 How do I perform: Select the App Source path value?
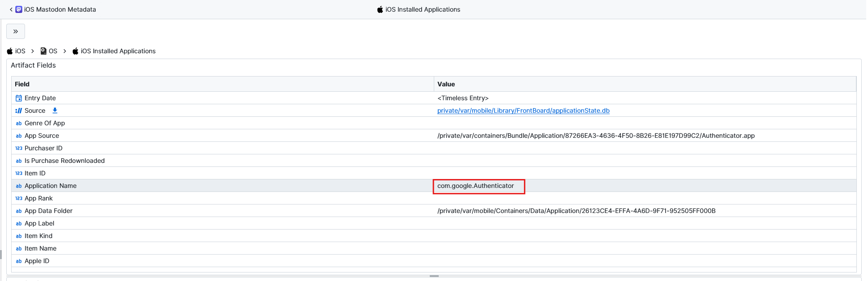595,136
